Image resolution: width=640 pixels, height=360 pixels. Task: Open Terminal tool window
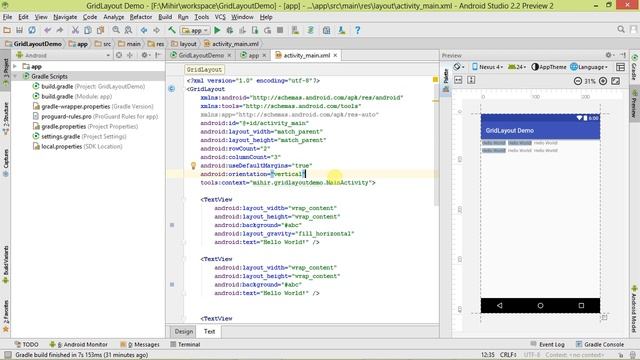(x=185, y=344)
